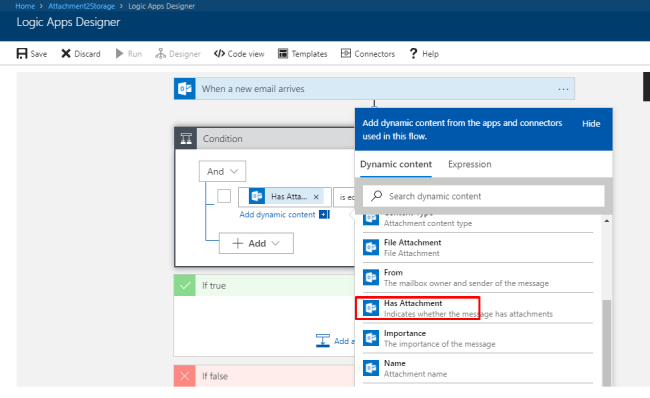Image resolution: width=650 pixels, height=398 pixels.
Task: Tick the condition row checkbox
Action: pyautogui.click(x=224, y=196)
